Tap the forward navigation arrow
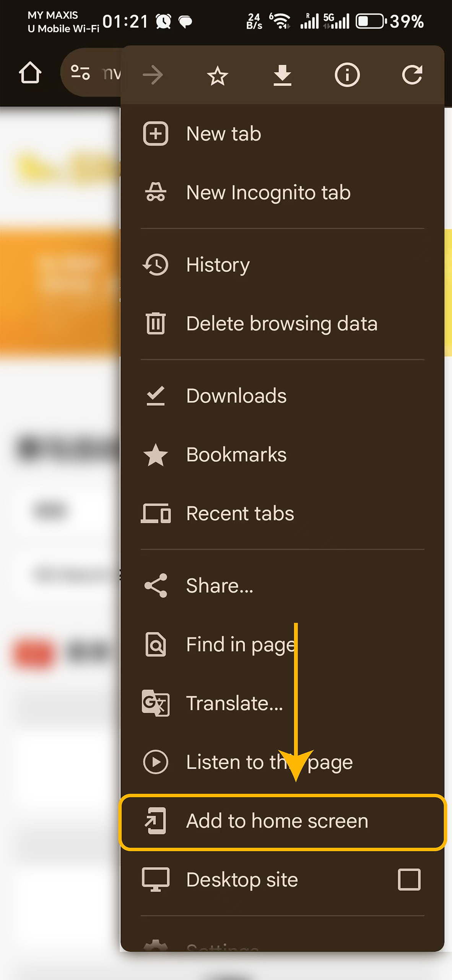 point(153,75)
